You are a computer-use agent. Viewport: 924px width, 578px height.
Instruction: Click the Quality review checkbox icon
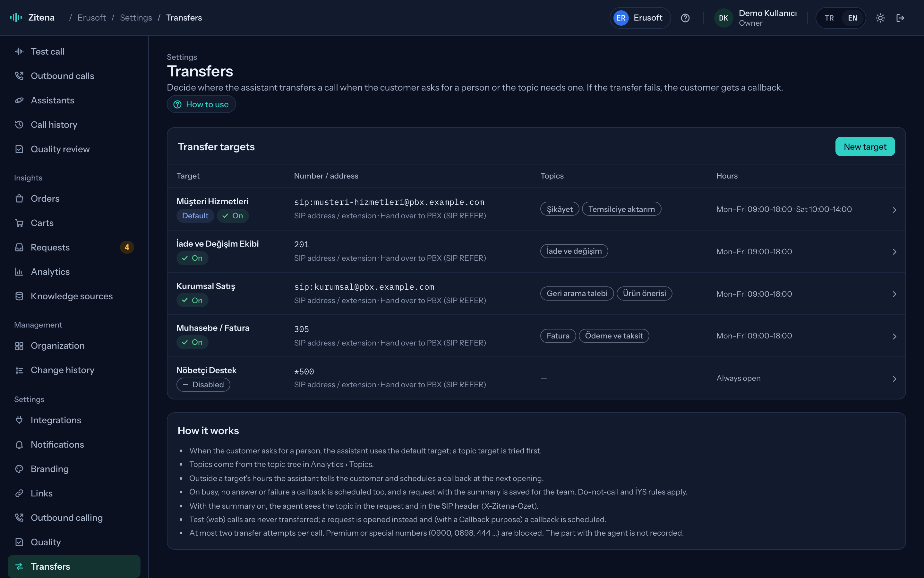coord(19,149)
